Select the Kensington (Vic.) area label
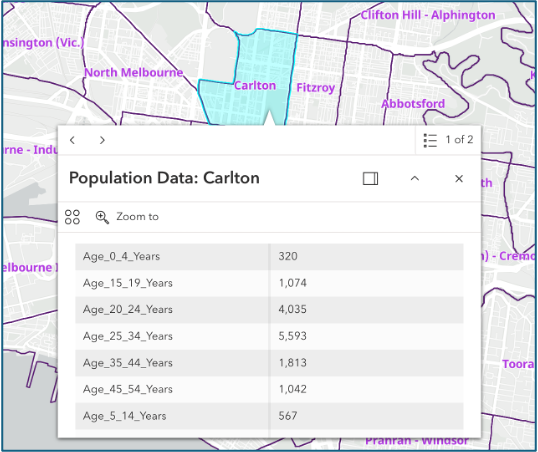 [x=43, y=43]
